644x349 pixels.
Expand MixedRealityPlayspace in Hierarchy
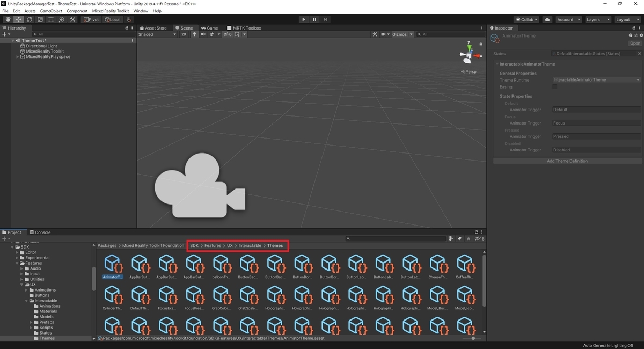[x=18, y=56]
